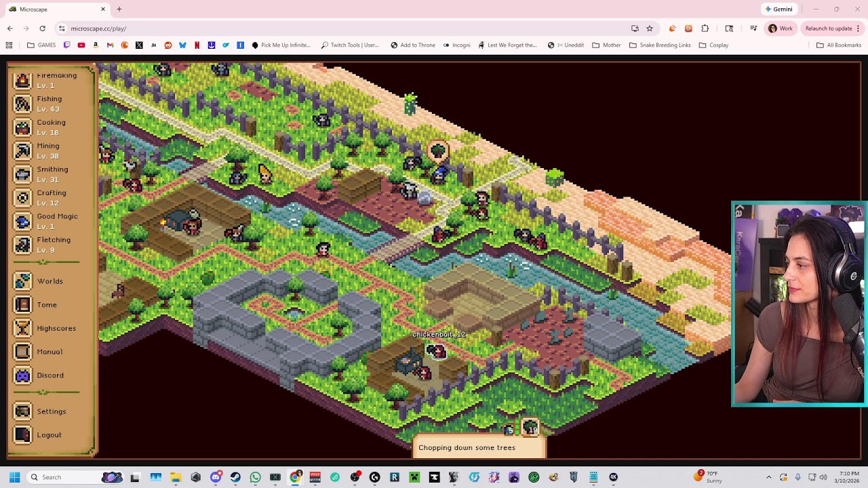The height and width of the screenshot is (488, 868).
Task: Open Chrome menu three-dot icon
Action: 858,28
